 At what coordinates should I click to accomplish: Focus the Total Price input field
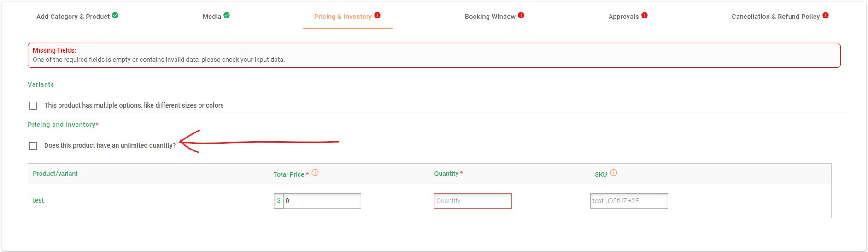click(x=322, y=201)
